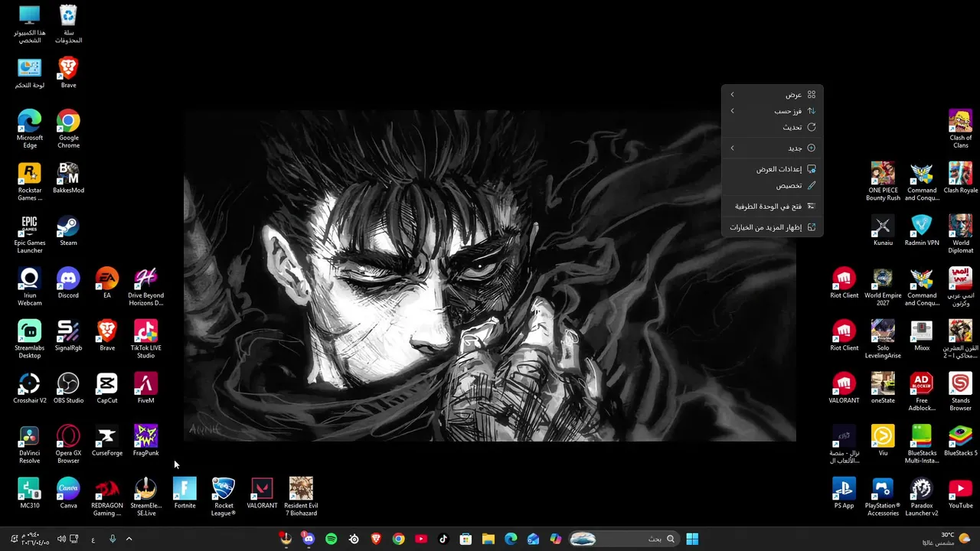The width and height of the screenshot is (980, 551).
Task: Open the MC310 desktop shortcut
Action: [x=29, y=494]
